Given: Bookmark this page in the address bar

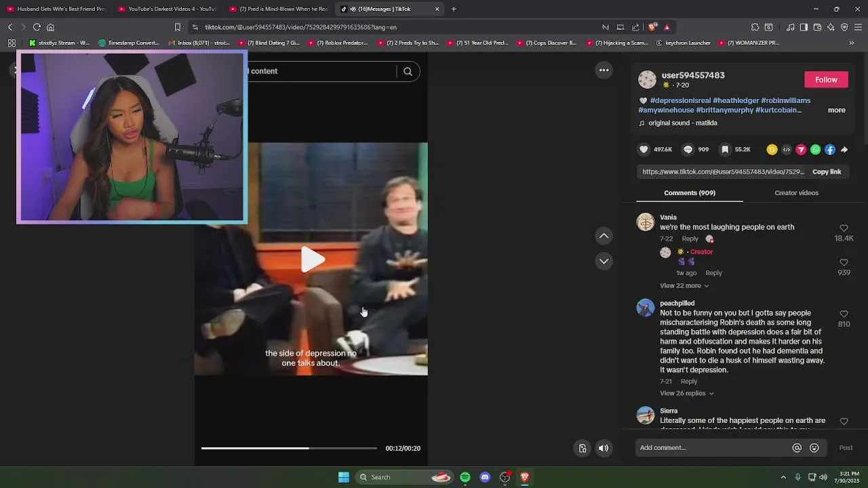Looking at the screenshot, I should pos(178,27).
